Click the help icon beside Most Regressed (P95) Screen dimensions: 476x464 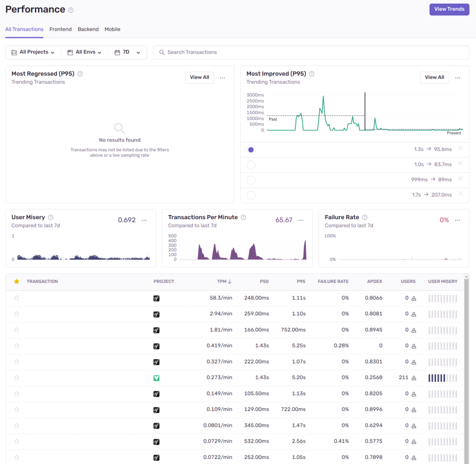[80, 74]
